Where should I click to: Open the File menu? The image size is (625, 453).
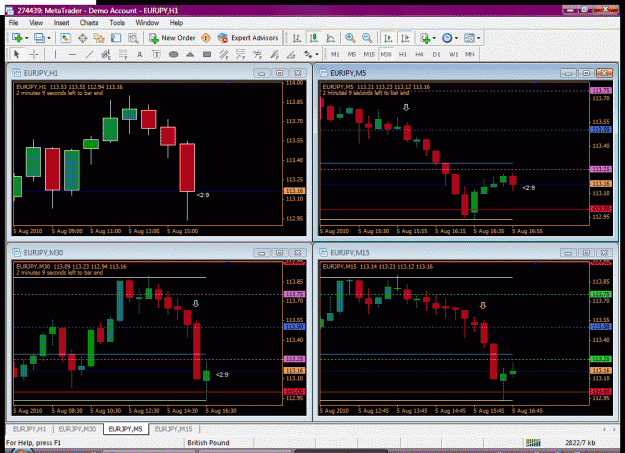(14, 23)
